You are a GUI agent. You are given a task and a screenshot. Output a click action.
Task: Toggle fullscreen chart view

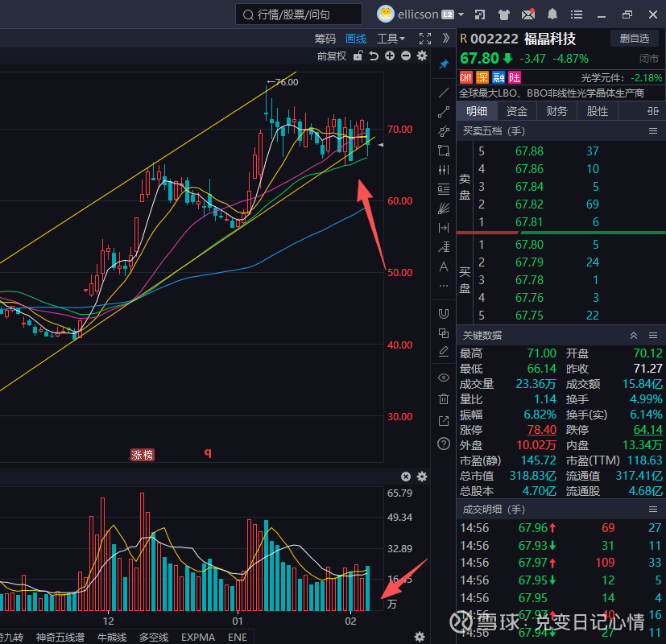point(425,38)
